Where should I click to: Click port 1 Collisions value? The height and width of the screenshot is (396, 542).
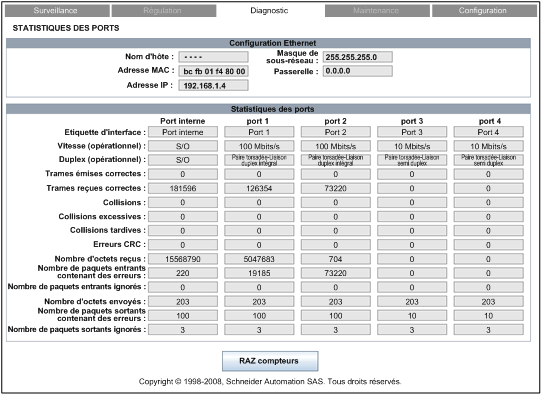[x=259, y=202]
